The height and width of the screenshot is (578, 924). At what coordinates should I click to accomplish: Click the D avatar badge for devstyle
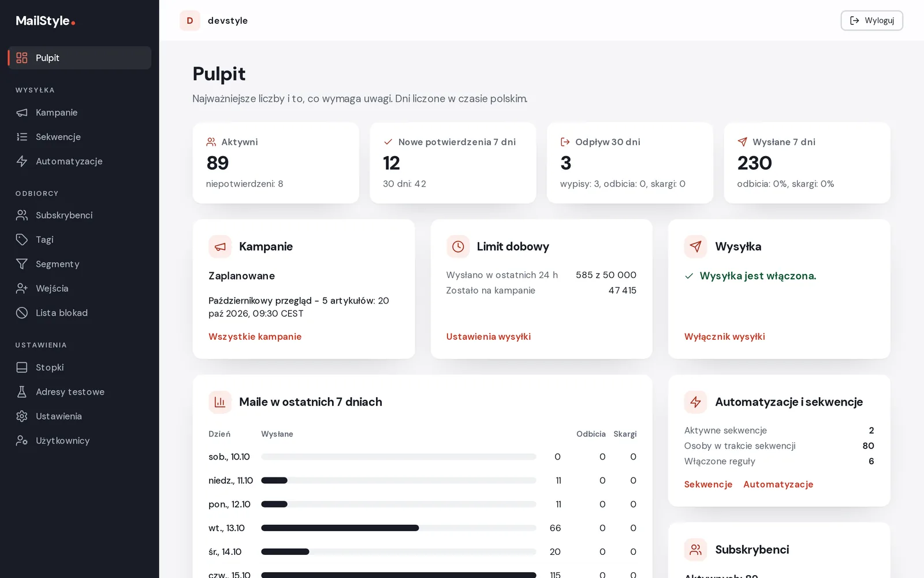coord(190,21)
